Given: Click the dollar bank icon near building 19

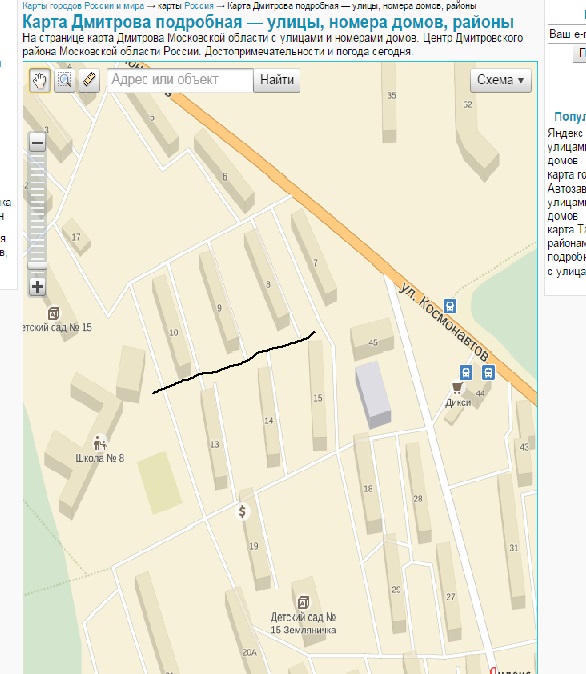Looking at the screenshot, I should tap(242, 512).
